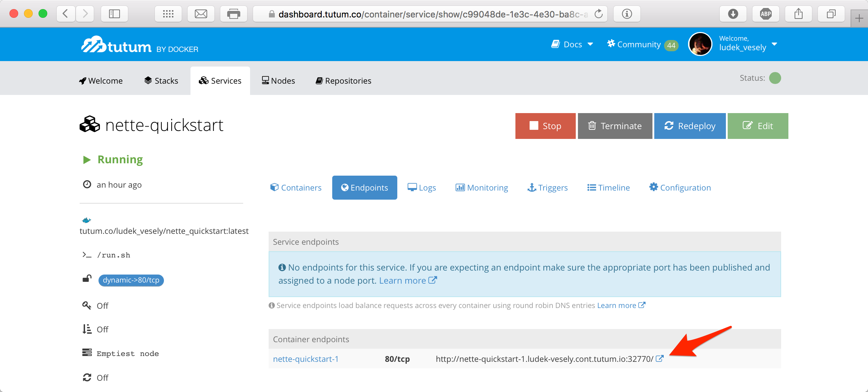The height and width of the screenshot is (392, 868).
Task: Click the container endpoint URL text
Action: pos(544,359)
